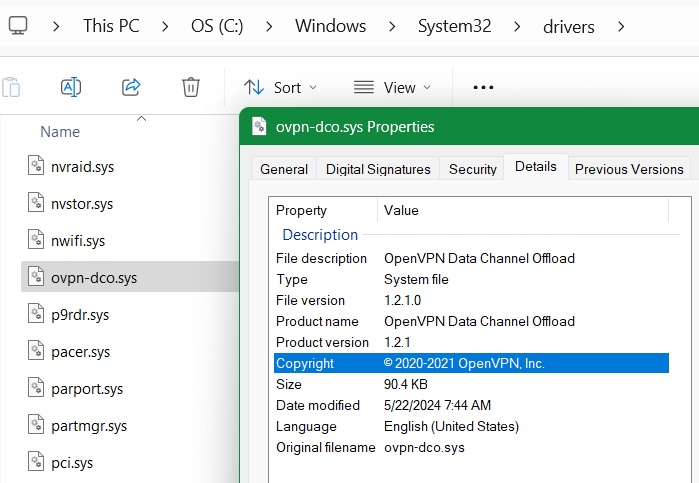Click the Name column header
The image size is (699, 483).
60,132
